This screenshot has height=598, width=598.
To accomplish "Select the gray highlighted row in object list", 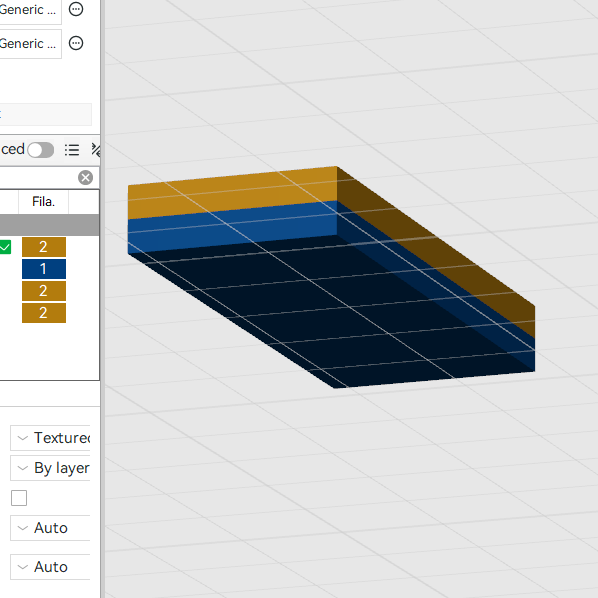I will coord(49,225).
